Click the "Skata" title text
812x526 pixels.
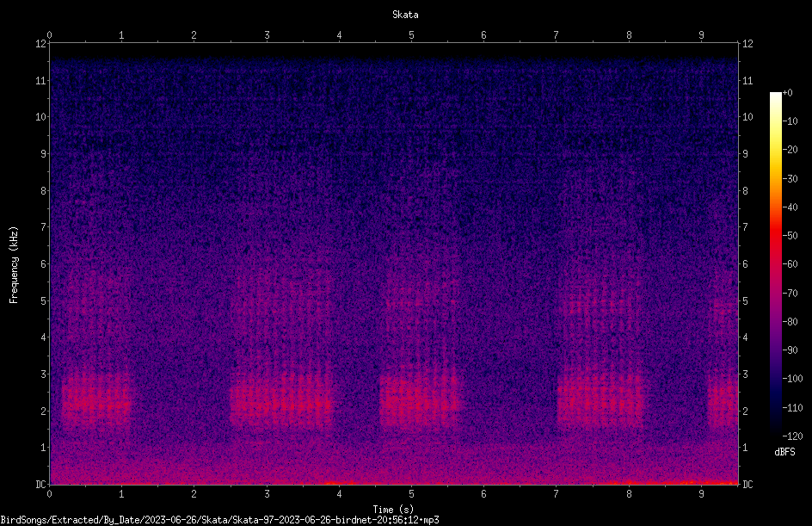405,15
